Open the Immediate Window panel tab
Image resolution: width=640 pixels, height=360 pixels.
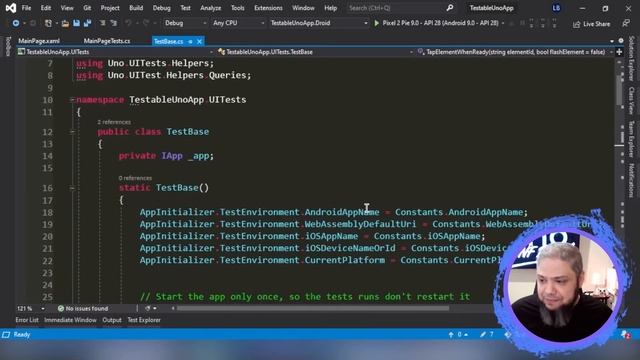(70, 320)
